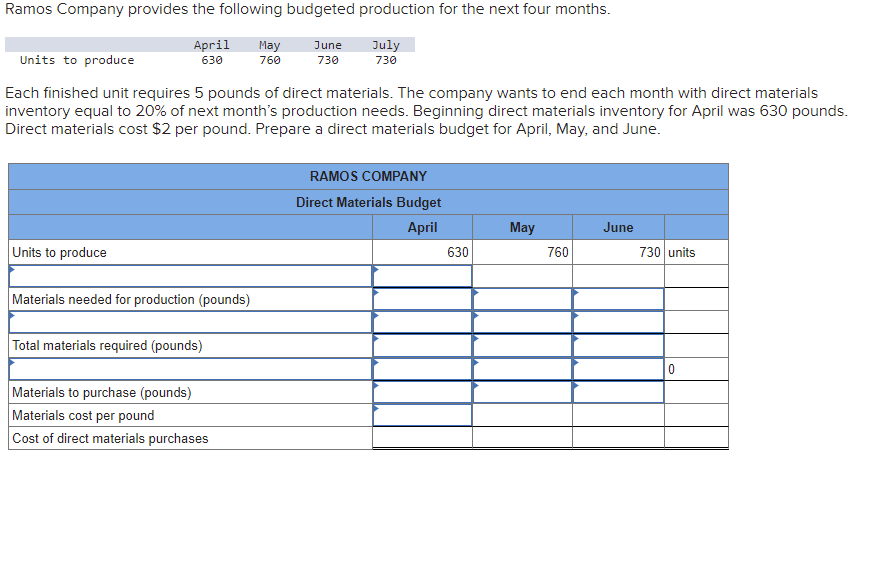Image resolution: width=882 pixels, height=571 pixels.
Task: Select June cell for Cost of direct materials purchases
Action: tap(618, 438)
